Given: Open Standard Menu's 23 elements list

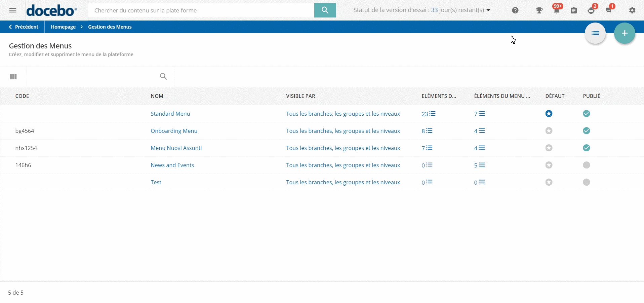Looking at the screenshot, I should pyautogui.click(x=429, y=114).
